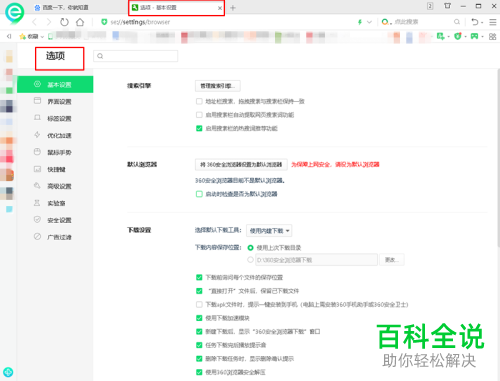Click the lightning speed-mode icon
The height and width of the screenshot is (381, 500).
coord(360,22)
